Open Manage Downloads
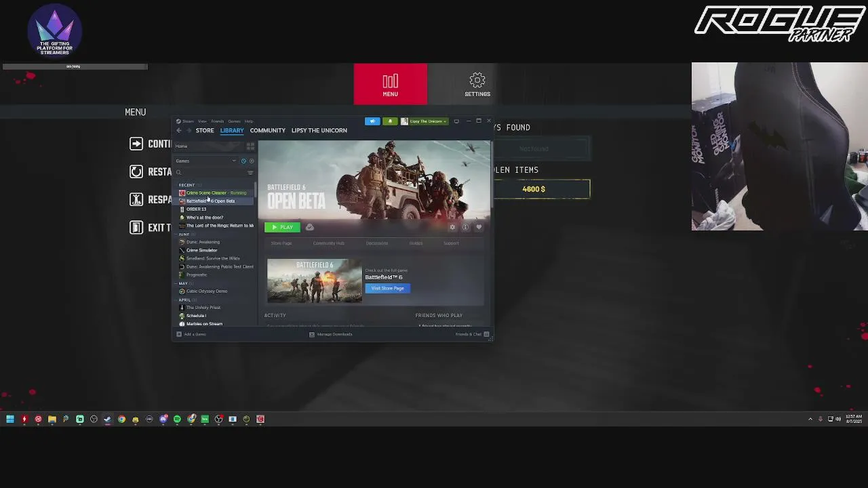 click(x=331, y=334)
